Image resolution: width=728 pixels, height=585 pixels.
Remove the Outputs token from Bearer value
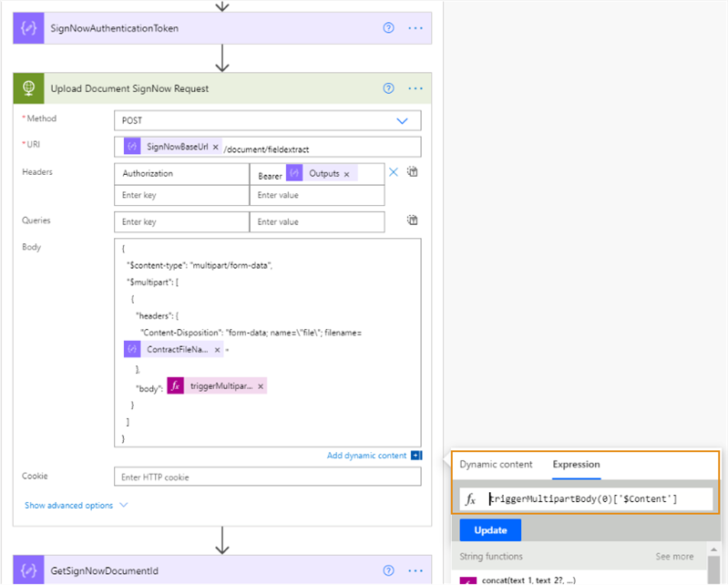tap(347, 173)
